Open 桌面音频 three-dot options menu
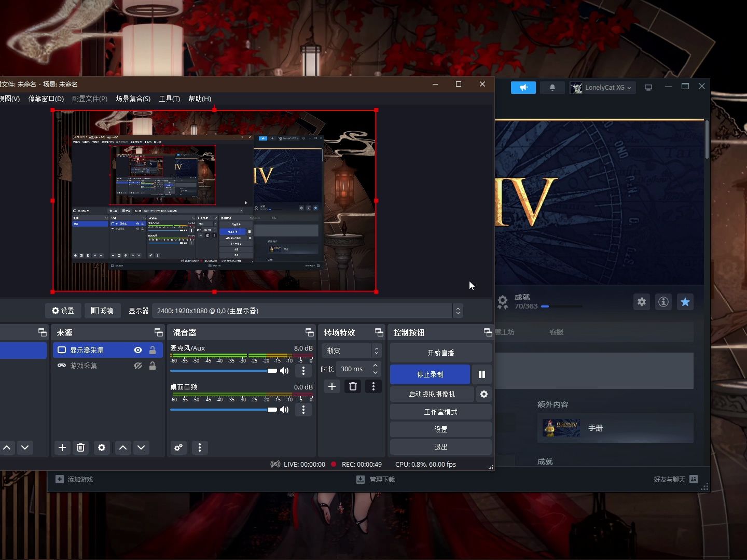Screen dimensions: 747x560 [x=303, y=410]
